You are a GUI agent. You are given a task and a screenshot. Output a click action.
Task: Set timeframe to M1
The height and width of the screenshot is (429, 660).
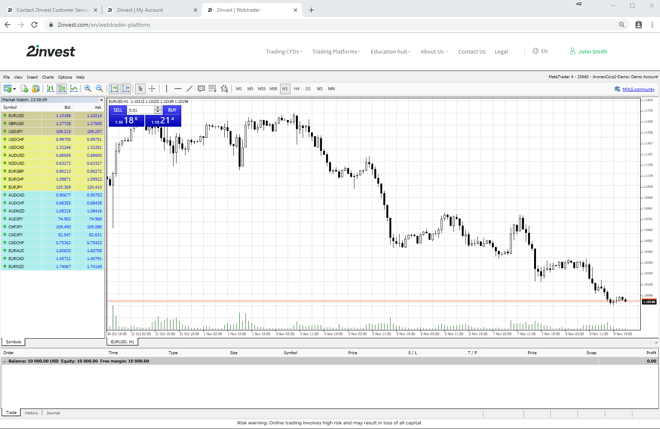click(239, 89)
